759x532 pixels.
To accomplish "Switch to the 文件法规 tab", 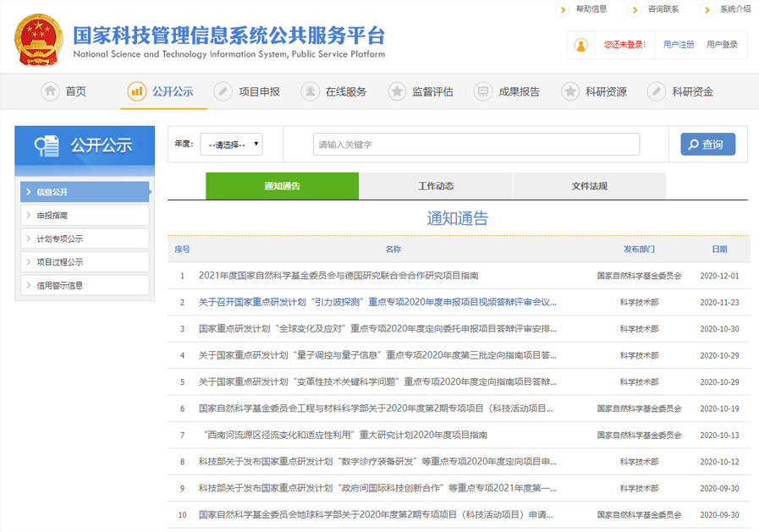I will [x=589, y=186].
